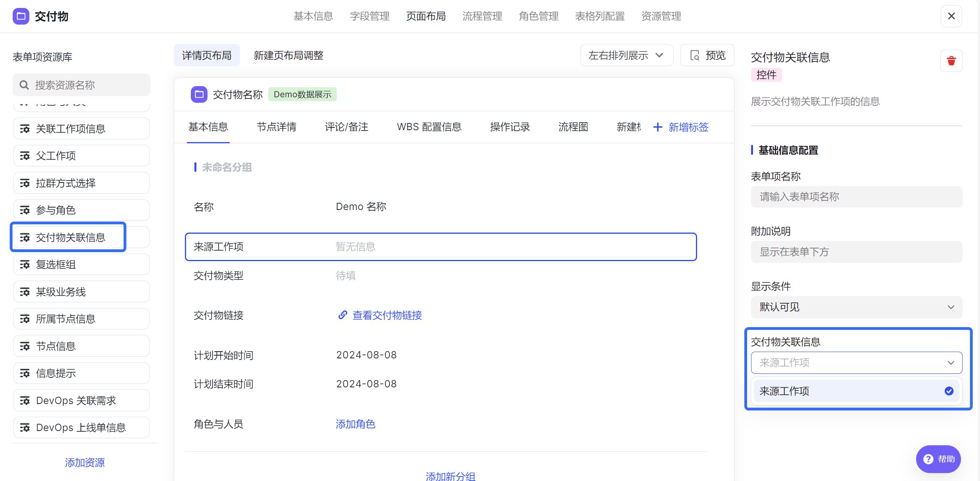This screenshot has width=980, height=481.
Task: Close the configuration page with X
Action: (x=951, y=16)
